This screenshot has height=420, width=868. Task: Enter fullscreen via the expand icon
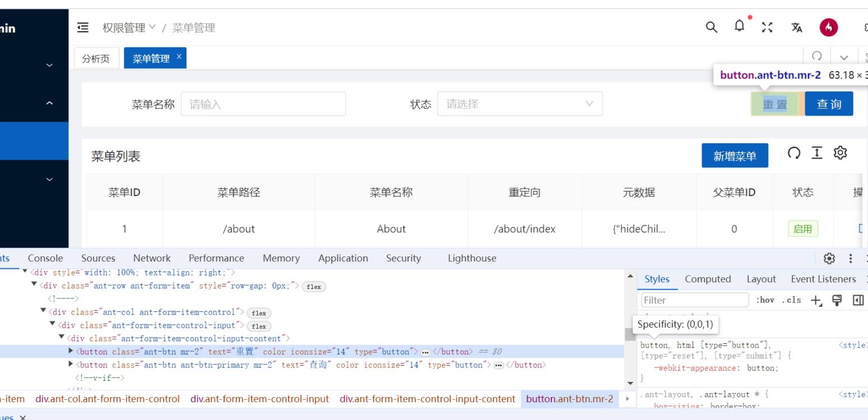pyautogui.click(x=767, y=27)
